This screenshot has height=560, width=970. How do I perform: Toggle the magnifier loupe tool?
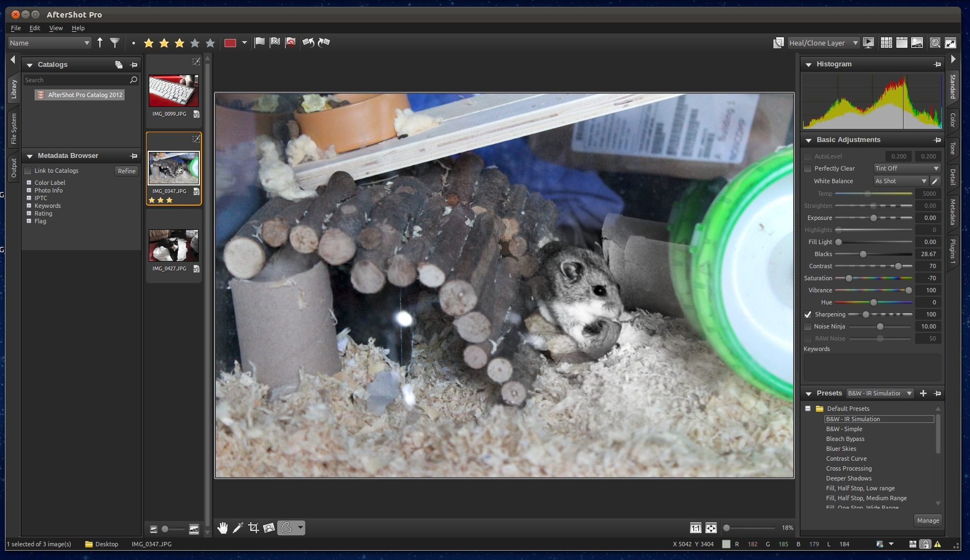935,43
